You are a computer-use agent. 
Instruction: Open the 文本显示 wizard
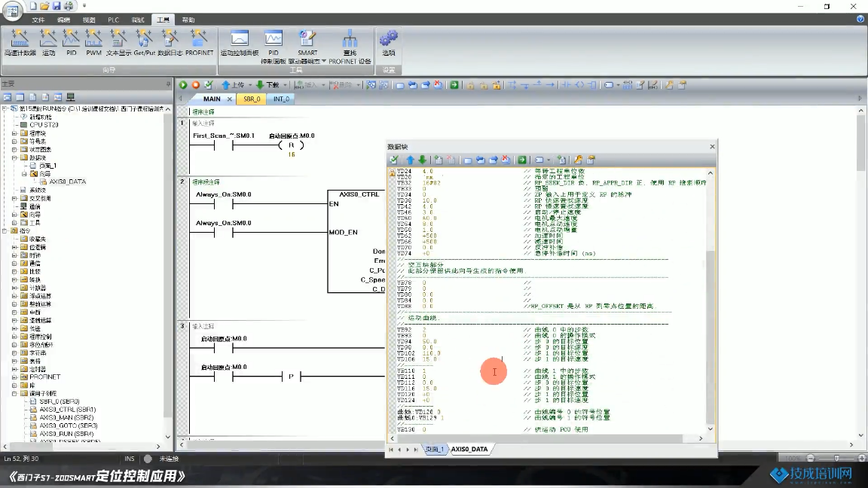tap(118, 43)
